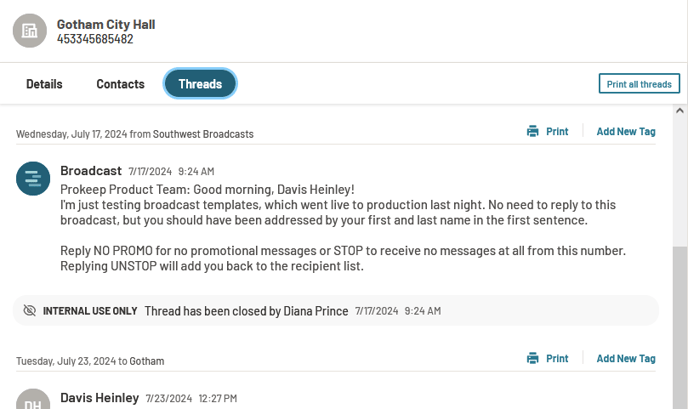Click the vertical scrollbar thumb

coord(680,327)
